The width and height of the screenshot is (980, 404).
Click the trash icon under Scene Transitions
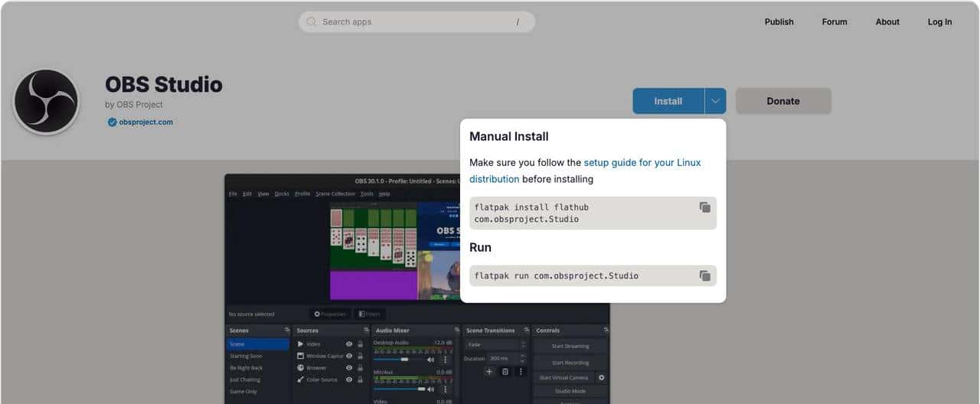505,372
